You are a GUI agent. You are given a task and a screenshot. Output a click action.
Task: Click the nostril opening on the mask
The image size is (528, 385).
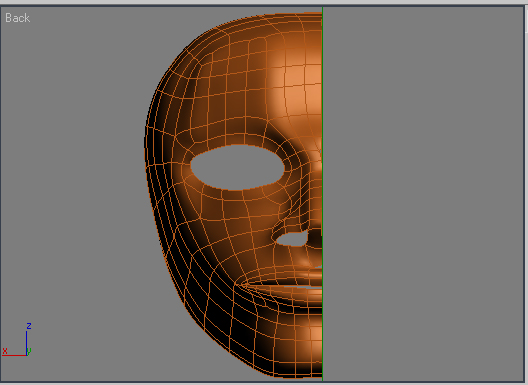click(x=292, y=239)
